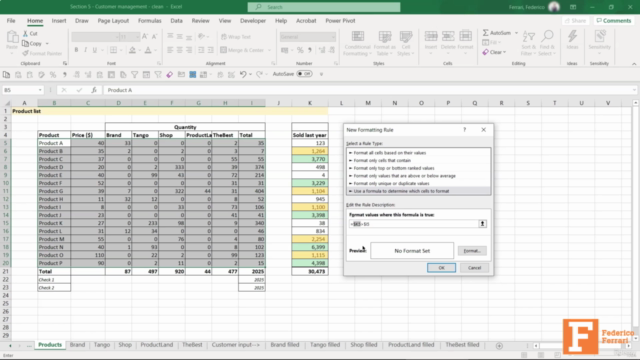Image resolution: width=640 pixels, height=360 pixels.
Task: Expand the Font group dialog launcher
Action: tap(159, 63)
